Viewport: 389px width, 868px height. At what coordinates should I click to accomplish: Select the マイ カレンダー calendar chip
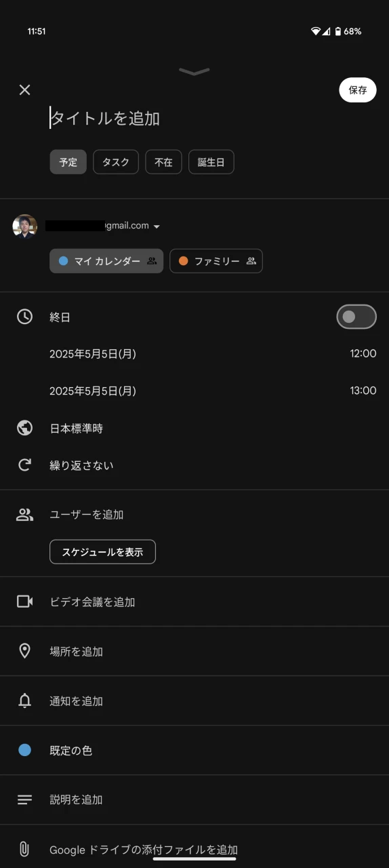[x=106, y=261]
